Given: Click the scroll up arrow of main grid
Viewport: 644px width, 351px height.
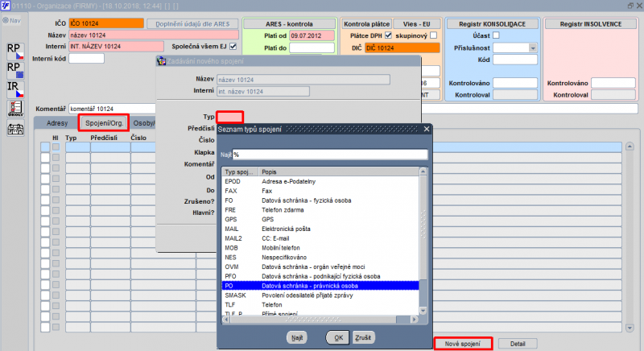Looking at the screenshot, I should click(x=630, y=147).
